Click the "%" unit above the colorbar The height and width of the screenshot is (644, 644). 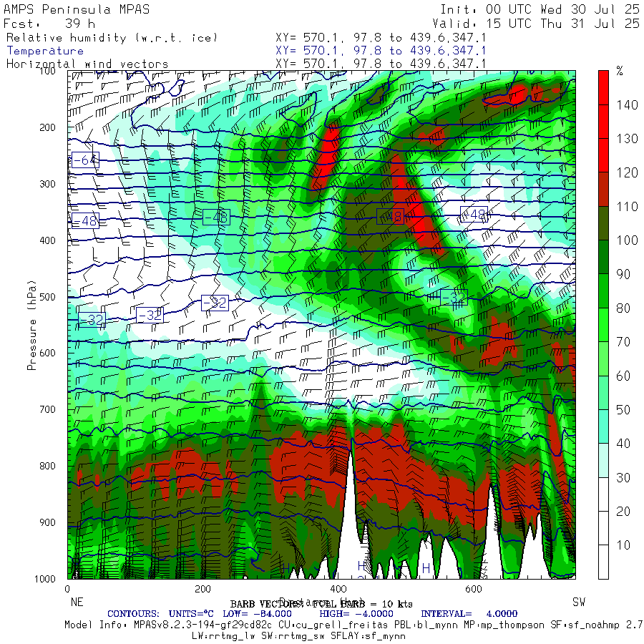click(620, 72)
